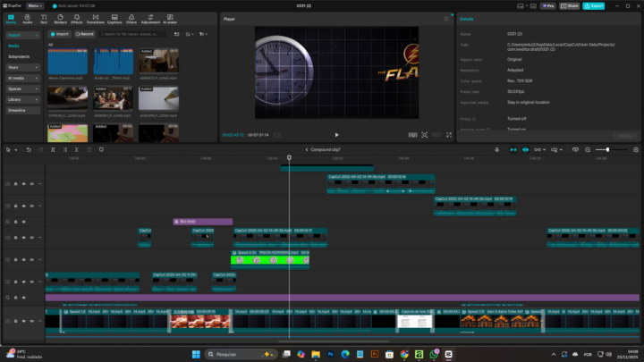Click the Export button
644x362 pixels.
(x=593, y=5)
